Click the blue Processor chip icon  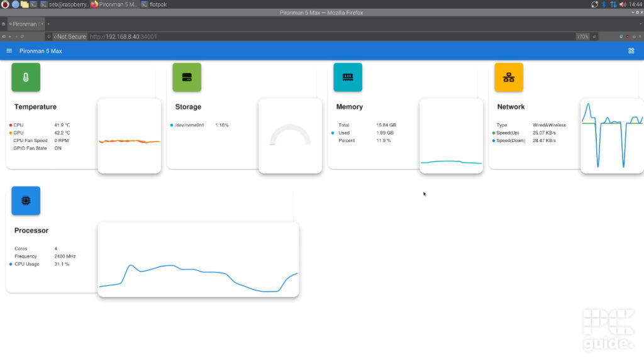click(x=26, y=200)
